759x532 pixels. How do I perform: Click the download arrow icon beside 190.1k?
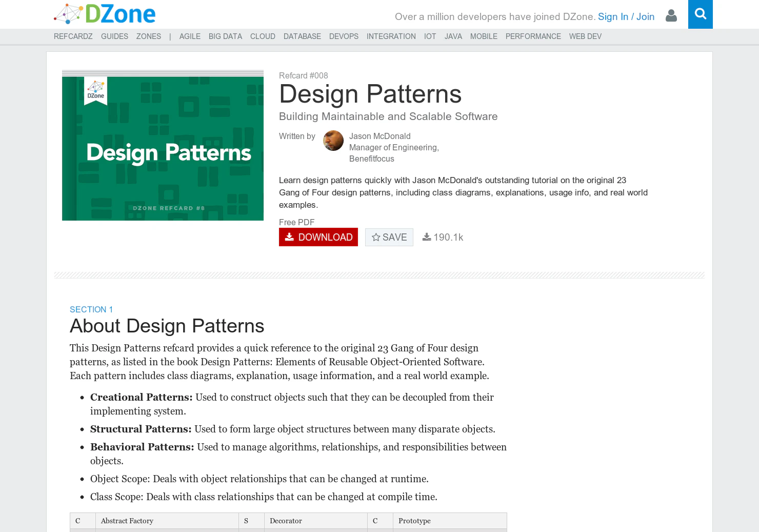coord(426,237)
